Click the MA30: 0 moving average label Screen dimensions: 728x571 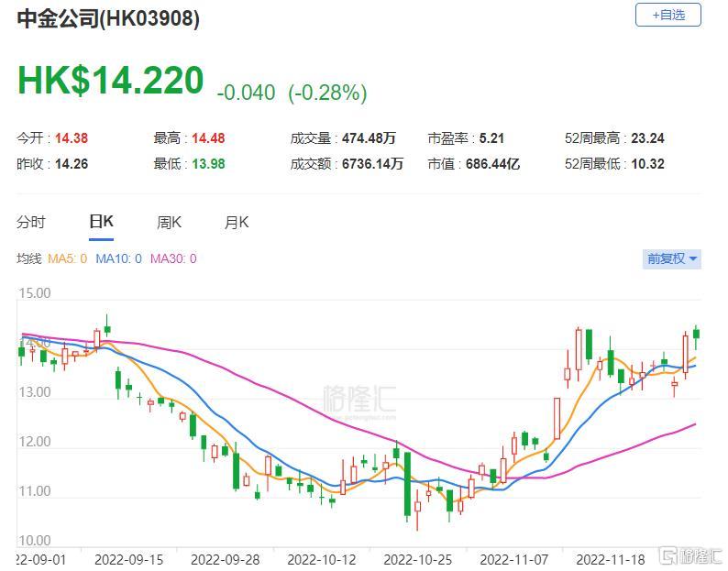(x=173, y=258)
